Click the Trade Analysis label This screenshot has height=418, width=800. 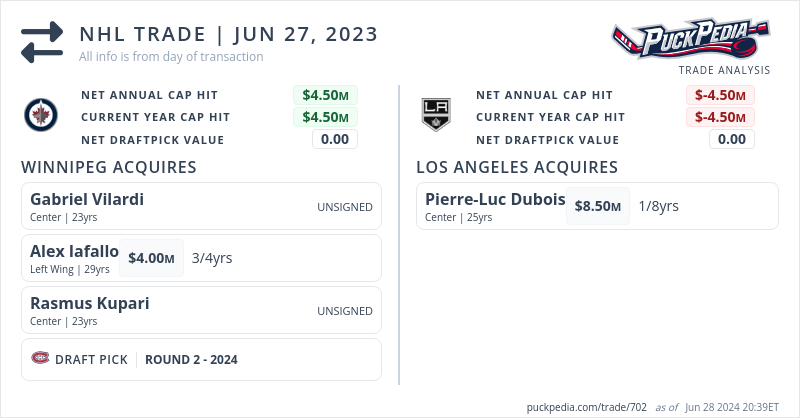click(x=724, y=70)
